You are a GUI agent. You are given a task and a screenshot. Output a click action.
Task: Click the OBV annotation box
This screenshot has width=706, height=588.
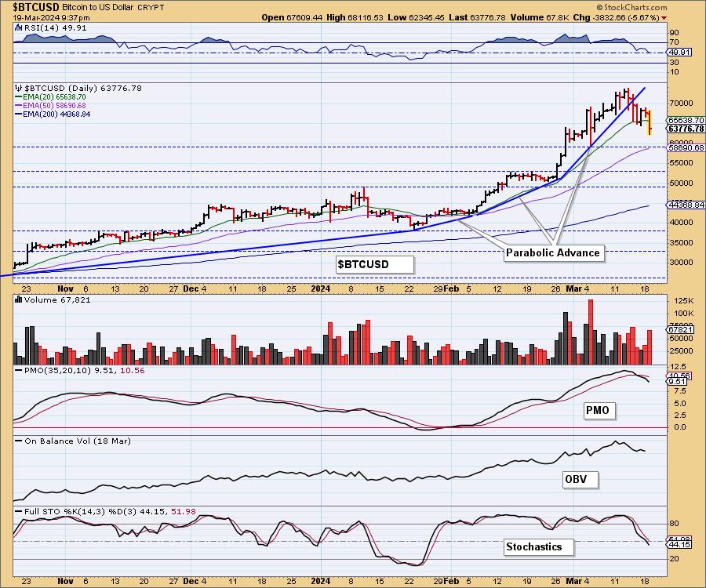[x=580, y=480]
